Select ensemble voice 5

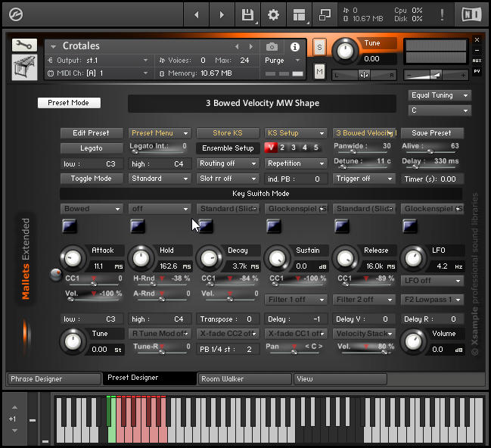(316, 148)
